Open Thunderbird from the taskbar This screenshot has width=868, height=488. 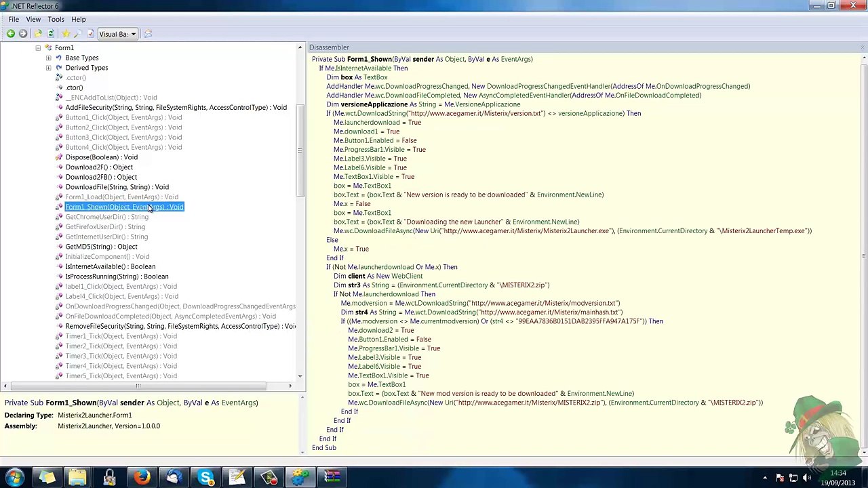pos(174,477)
